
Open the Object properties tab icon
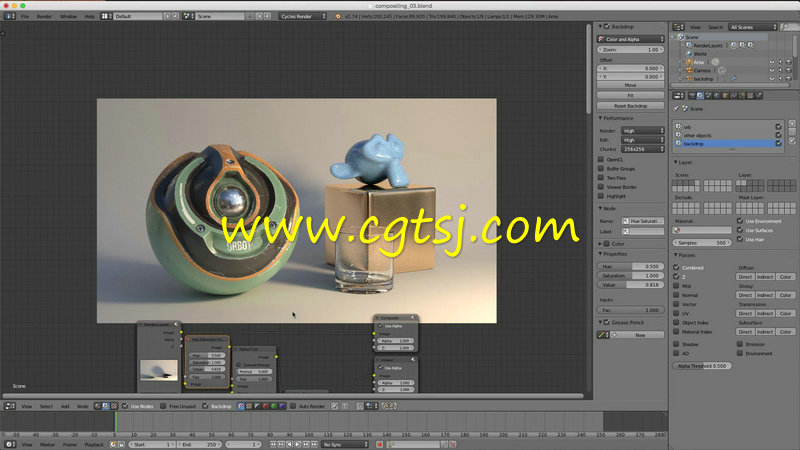coord(725,95)
